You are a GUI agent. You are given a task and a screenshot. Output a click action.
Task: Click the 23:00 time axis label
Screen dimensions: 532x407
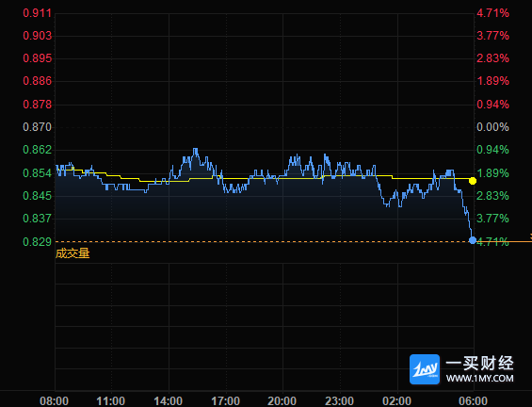pos(339,401)
